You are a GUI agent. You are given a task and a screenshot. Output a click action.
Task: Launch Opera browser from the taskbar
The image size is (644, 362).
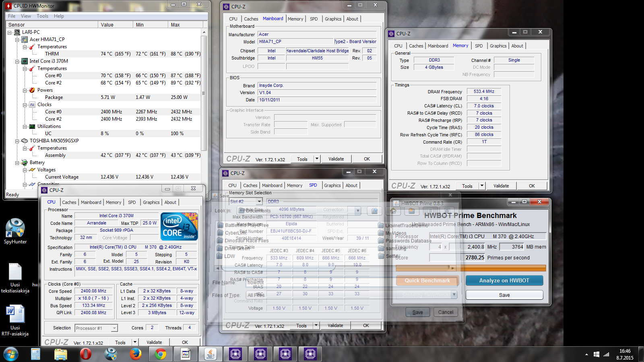pyautogui.click(x=85, y=354)
